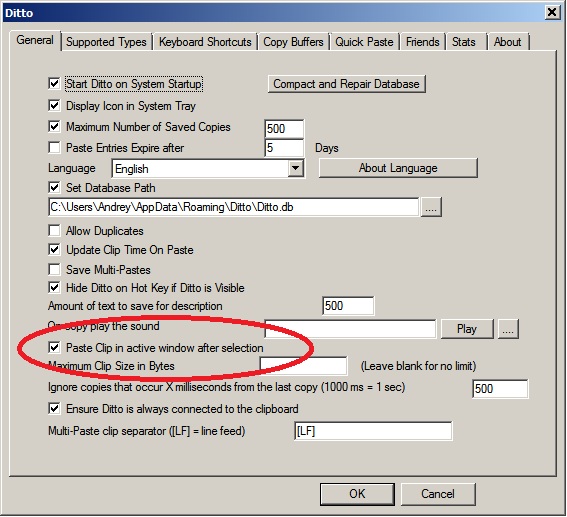Click the description text amount field

(348, 306)
